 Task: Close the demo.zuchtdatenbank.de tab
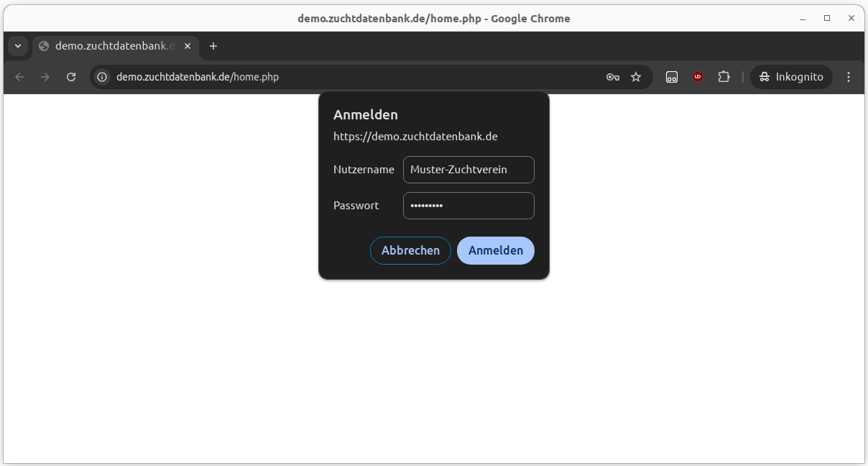[188, 46]
